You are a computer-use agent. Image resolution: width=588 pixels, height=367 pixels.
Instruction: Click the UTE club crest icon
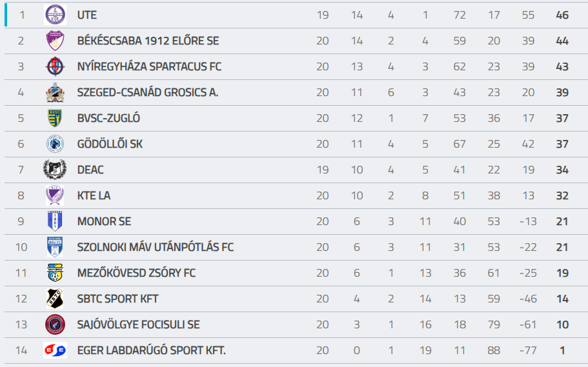coord(55,15)
